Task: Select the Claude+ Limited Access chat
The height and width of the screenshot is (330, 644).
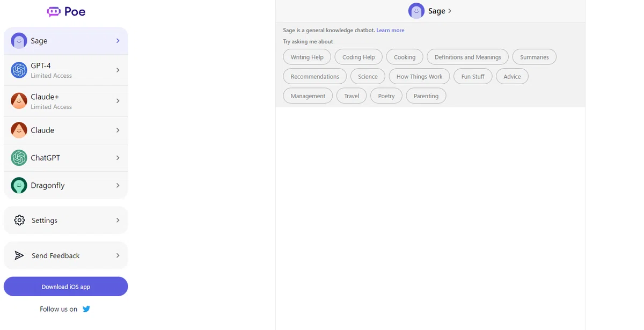Action: [x=65, y=101]
